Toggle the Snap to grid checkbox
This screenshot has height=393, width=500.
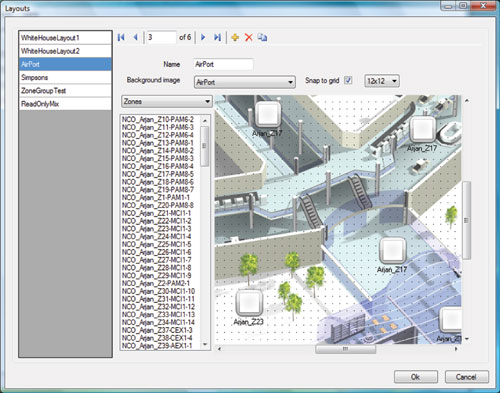tap(348, 80)
